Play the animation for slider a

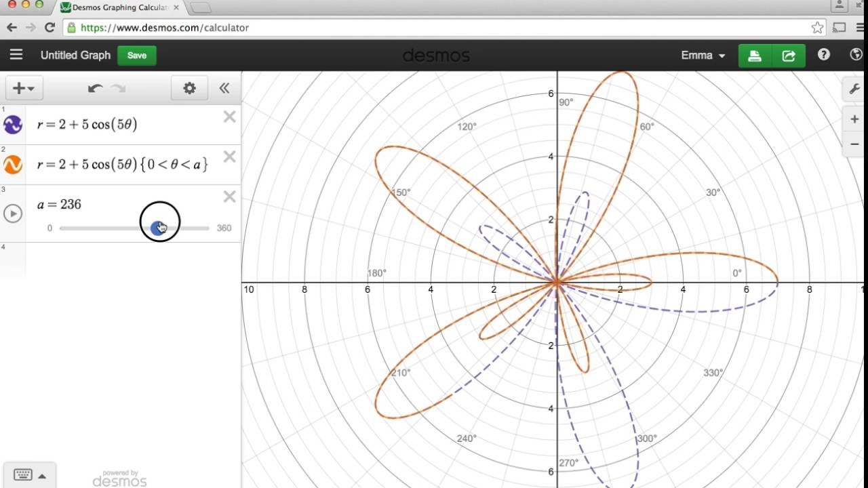click(13, 213)
